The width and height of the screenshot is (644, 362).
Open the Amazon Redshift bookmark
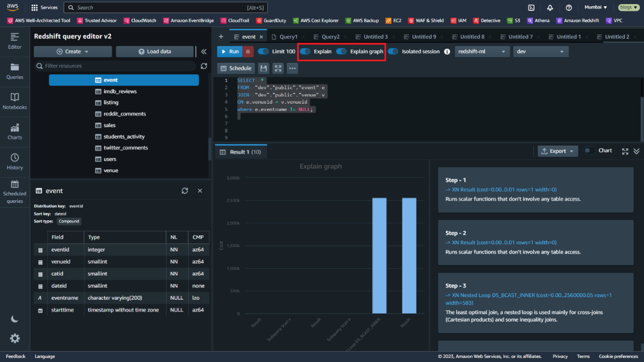coord(578,21)
